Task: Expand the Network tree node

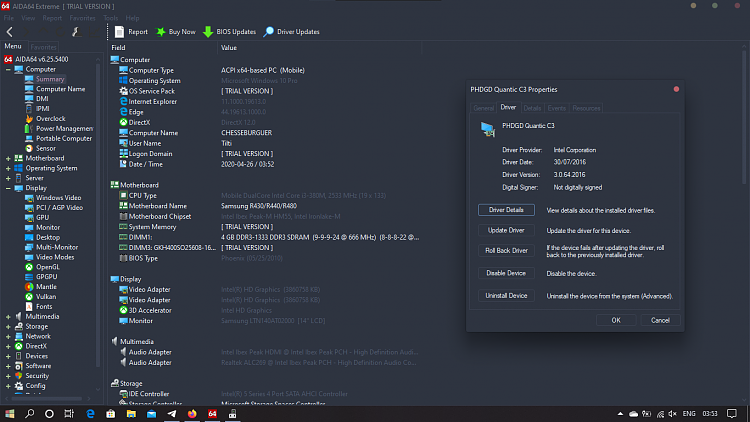Action: click(8, 336)
